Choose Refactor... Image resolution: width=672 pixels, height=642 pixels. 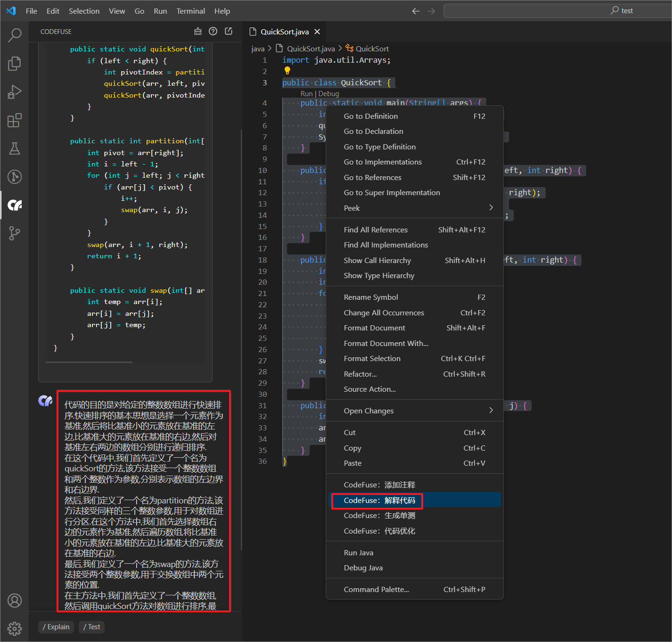pyautogui.click(x=415, y=374)
